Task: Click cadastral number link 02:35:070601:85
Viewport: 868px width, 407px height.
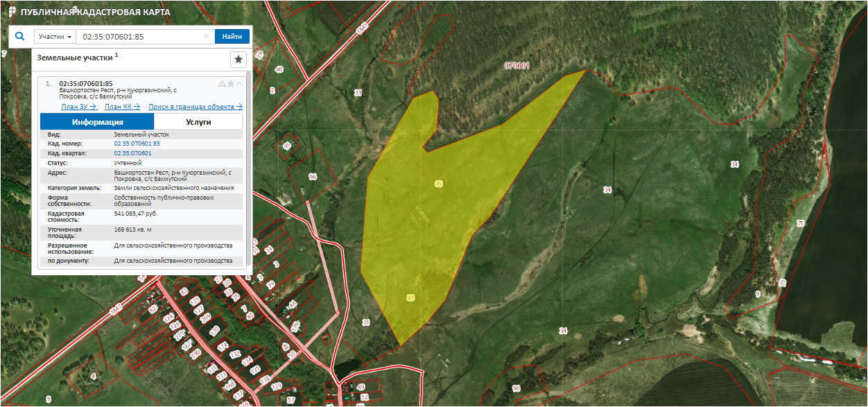Action: (137, 144)
